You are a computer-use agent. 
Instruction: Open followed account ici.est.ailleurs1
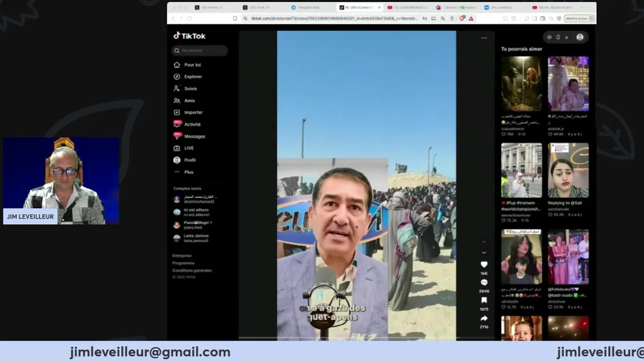(192, 212)
